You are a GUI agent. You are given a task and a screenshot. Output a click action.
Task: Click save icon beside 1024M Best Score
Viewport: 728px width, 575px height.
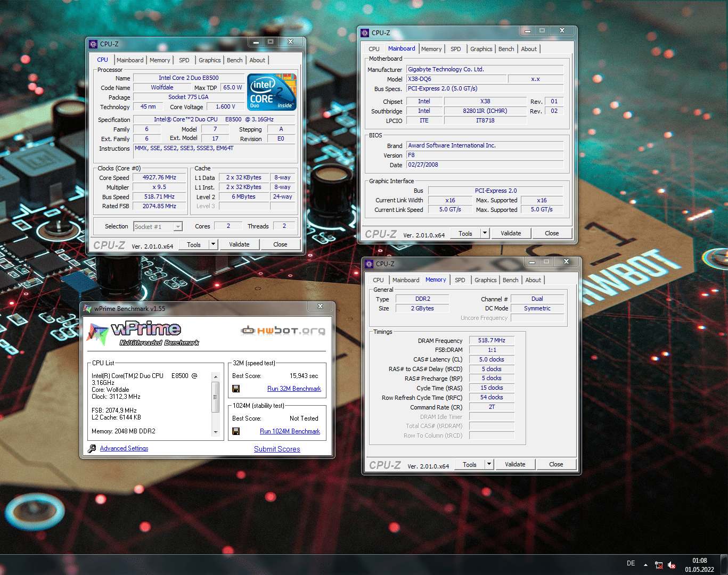coord(236,431)
